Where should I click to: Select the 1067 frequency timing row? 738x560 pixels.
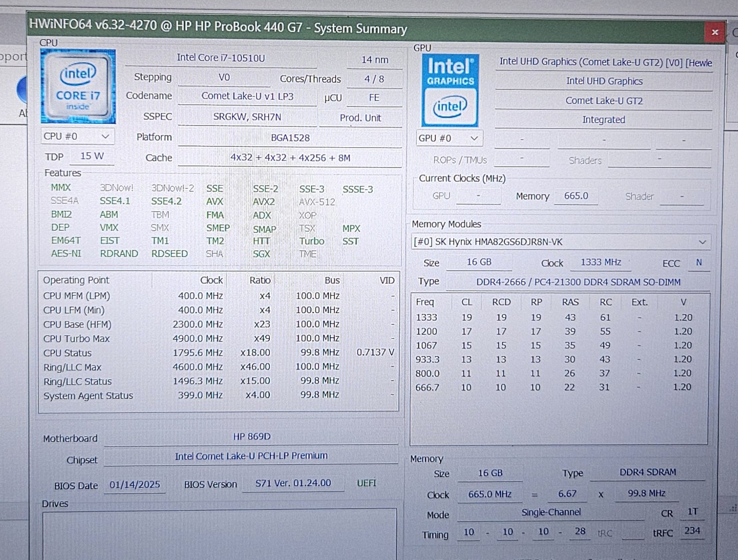click(x=559, y=346)
